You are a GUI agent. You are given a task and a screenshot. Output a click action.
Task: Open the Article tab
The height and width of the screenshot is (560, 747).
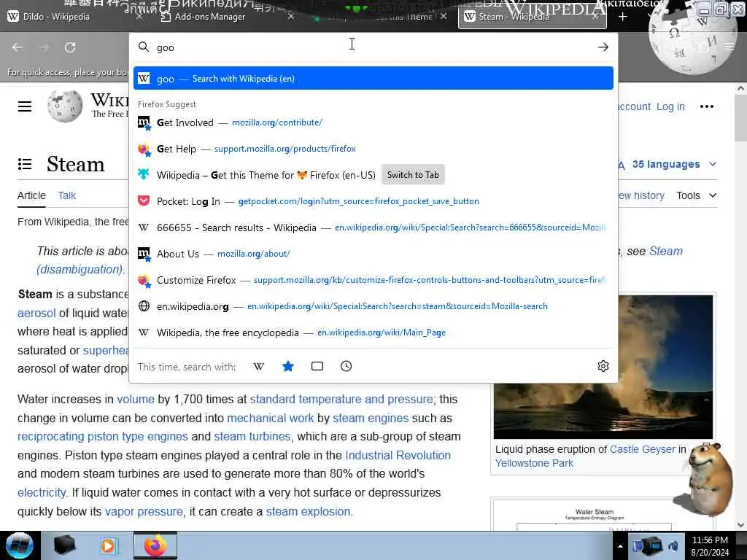point(31,195)
